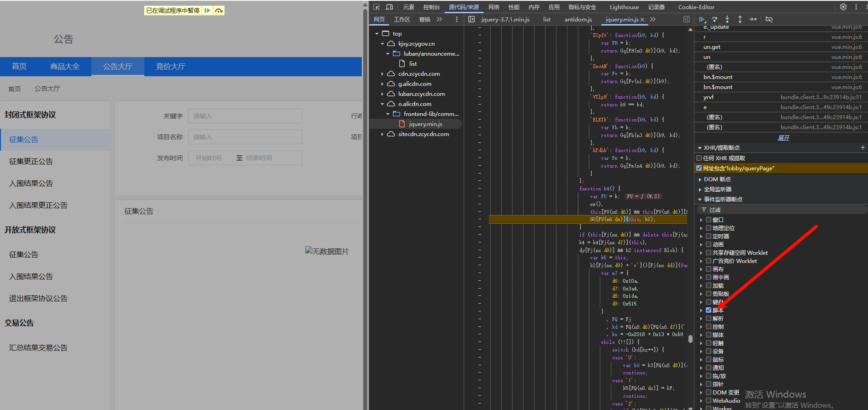Add XHR/fetch breakpoint plus icon

(863, 147)
